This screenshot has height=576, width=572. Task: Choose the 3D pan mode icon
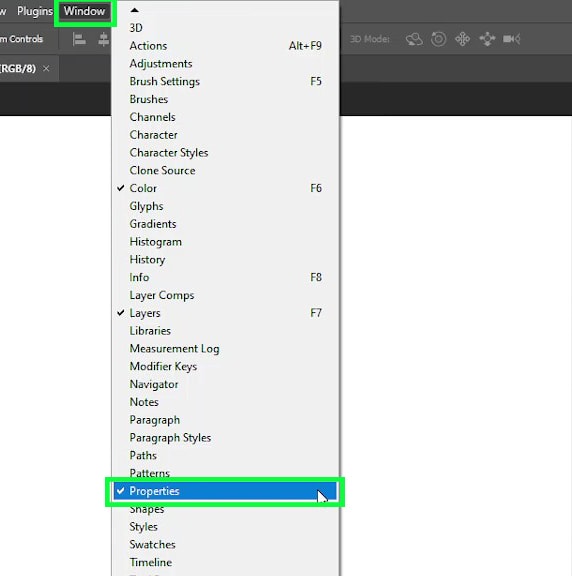click(463, 39)
